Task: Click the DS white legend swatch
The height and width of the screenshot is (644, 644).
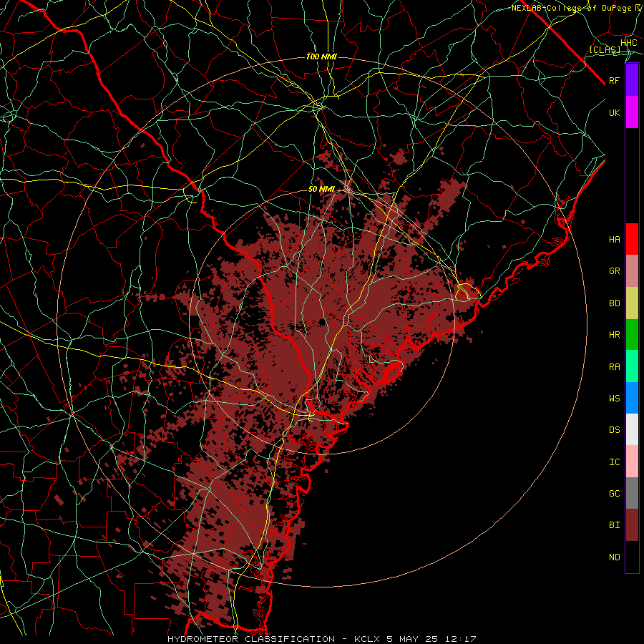Action: (x=632, y=429)
